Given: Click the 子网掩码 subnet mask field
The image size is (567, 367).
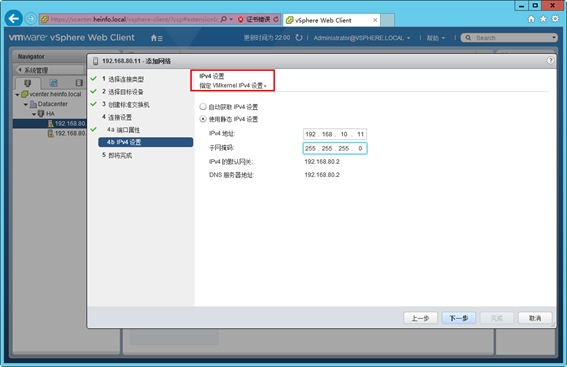Looking at the screenshot, I should pos(335,148).
